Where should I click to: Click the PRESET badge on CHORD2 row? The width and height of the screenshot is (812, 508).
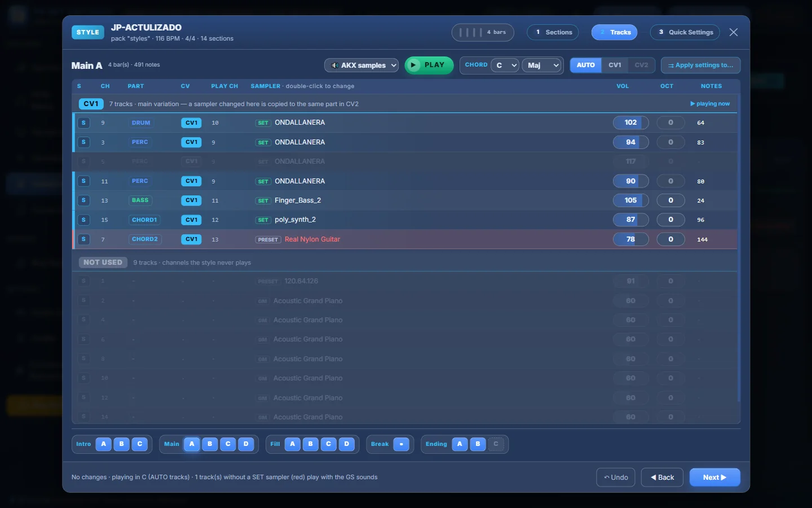tap(268, 240)
